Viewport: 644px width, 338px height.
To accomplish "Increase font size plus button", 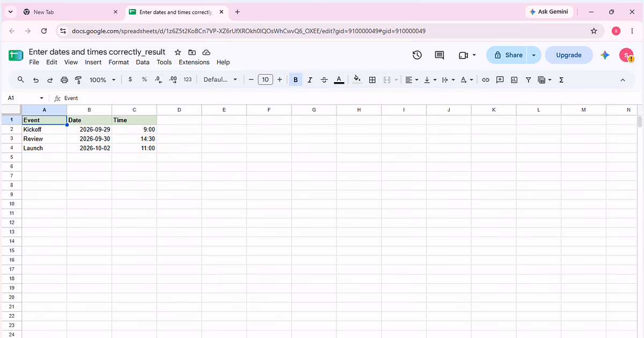I will pos(280,79).
